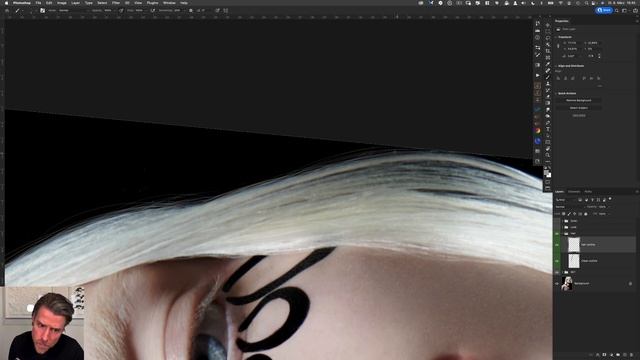Select the Crop tool
Screen dimensions: 640x360
tap(548, 51)
